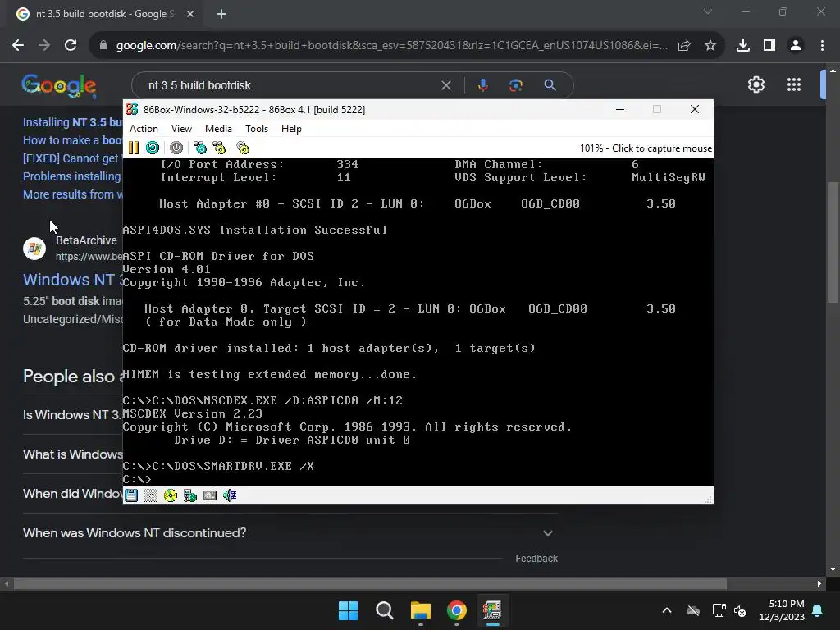Screen dimensions: 840x630
Task: Open 'How to make a boot' link
Action: pos(73,140)
